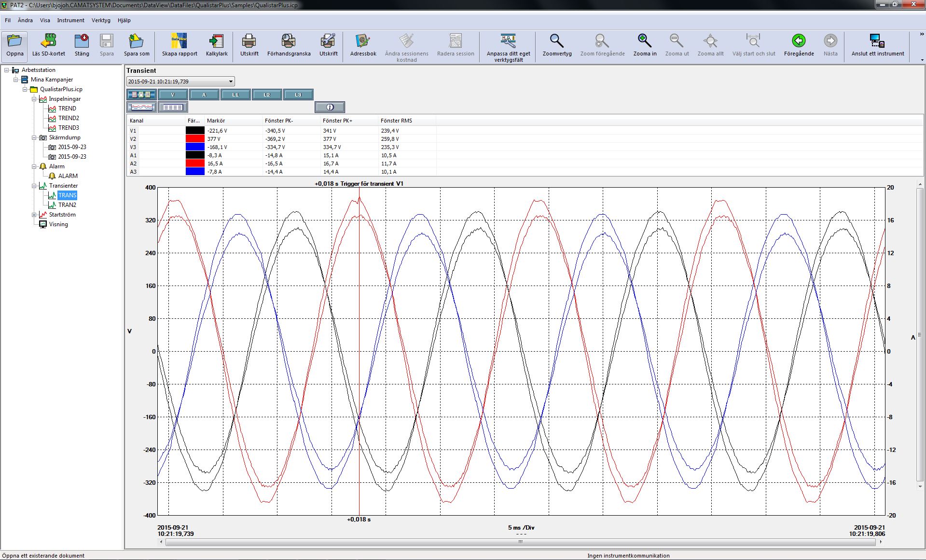Click Förhandsgranska print preview icon

289,41
